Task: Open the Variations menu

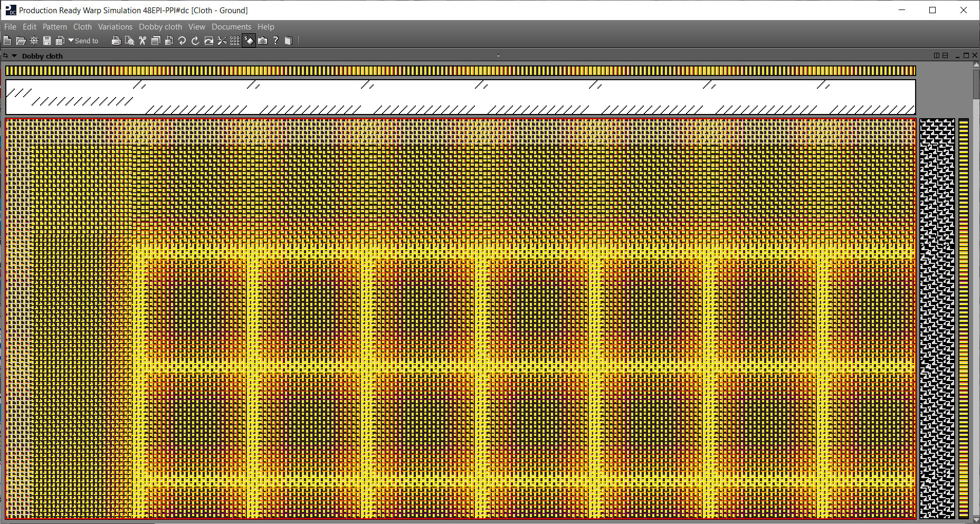Action: (x=115, y=26)
